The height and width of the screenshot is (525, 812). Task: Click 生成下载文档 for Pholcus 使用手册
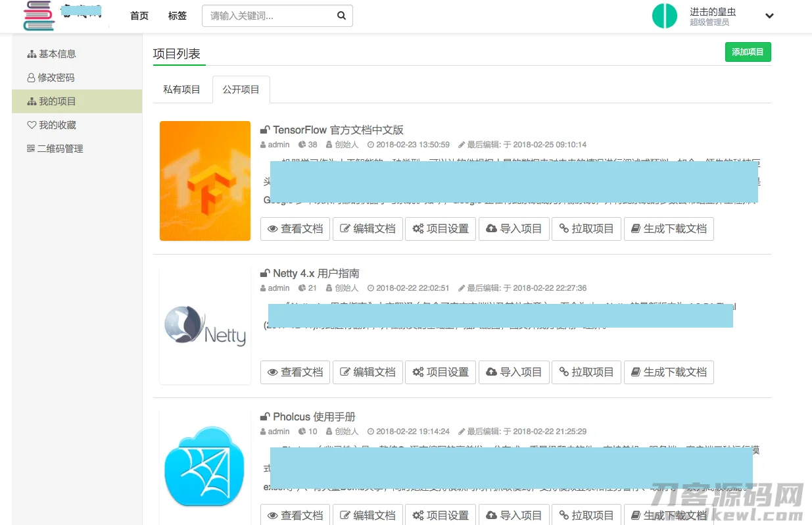click(x=669, y=515)
